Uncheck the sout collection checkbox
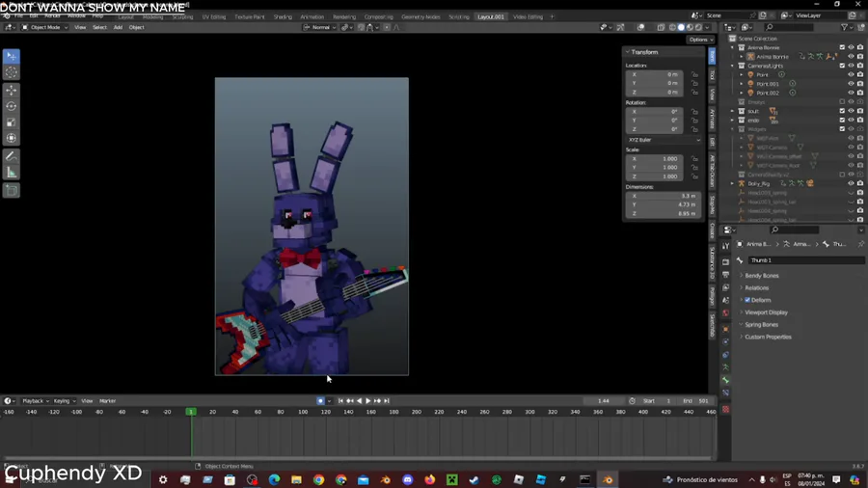868x488 pixels. click(x=842, y=111)
